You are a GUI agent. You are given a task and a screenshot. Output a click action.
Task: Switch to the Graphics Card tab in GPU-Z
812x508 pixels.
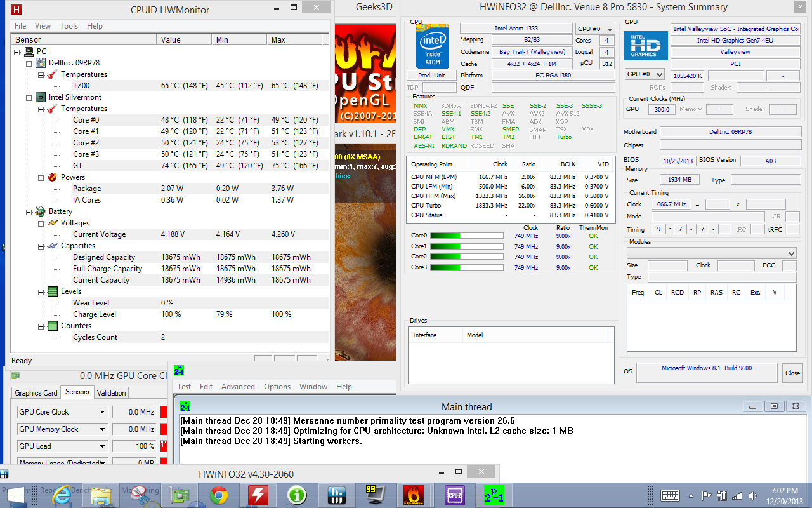point(36,393)
